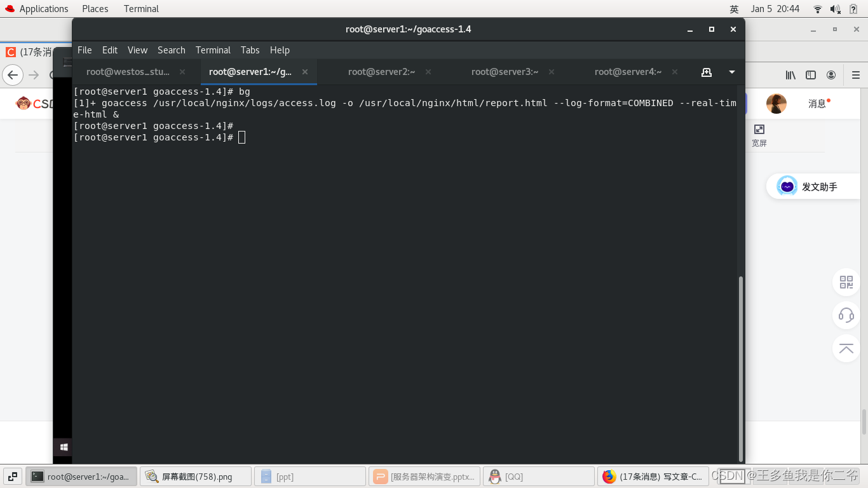Switch to root@server4:~ terminal tab
868x488 pixels.
pyautogui.click(x=628, y=72)
